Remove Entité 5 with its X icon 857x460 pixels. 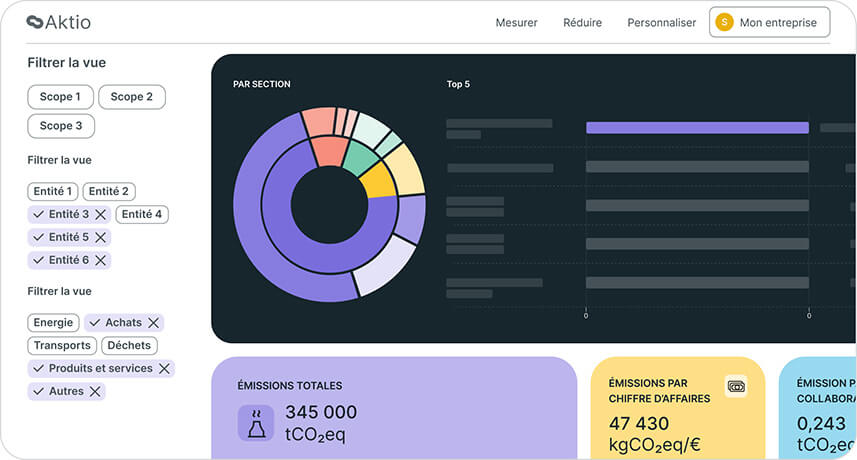point(101,238)
